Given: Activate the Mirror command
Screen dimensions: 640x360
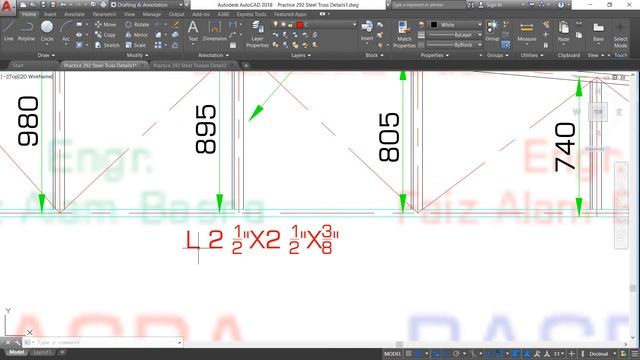Looking at the screenshot, I should point(136,35).
